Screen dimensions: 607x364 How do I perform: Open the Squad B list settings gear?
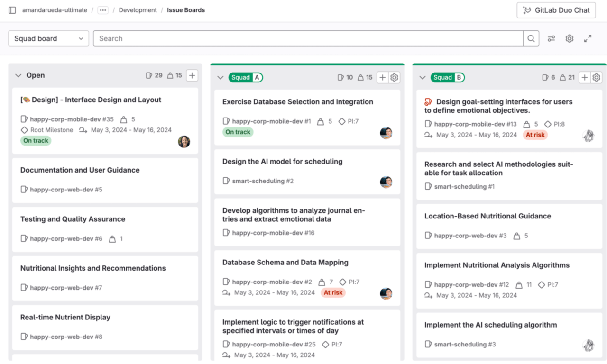(x=597, y=77)
